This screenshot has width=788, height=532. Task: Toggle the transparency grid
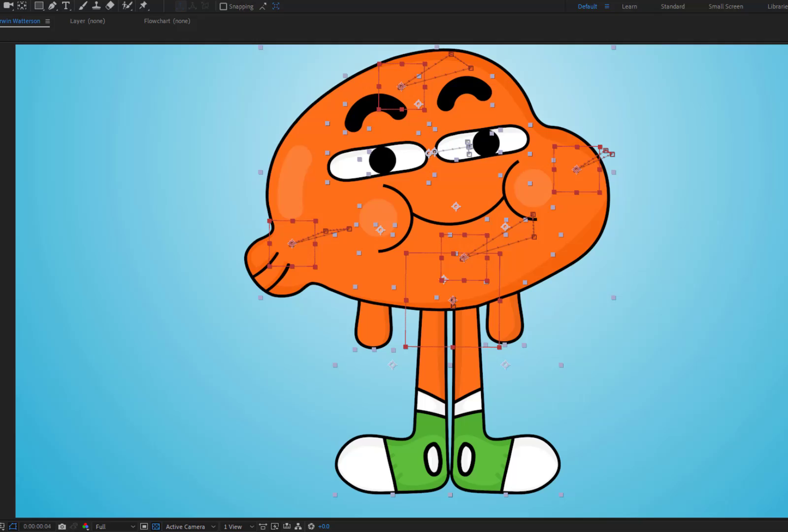[x=156, y=526]
